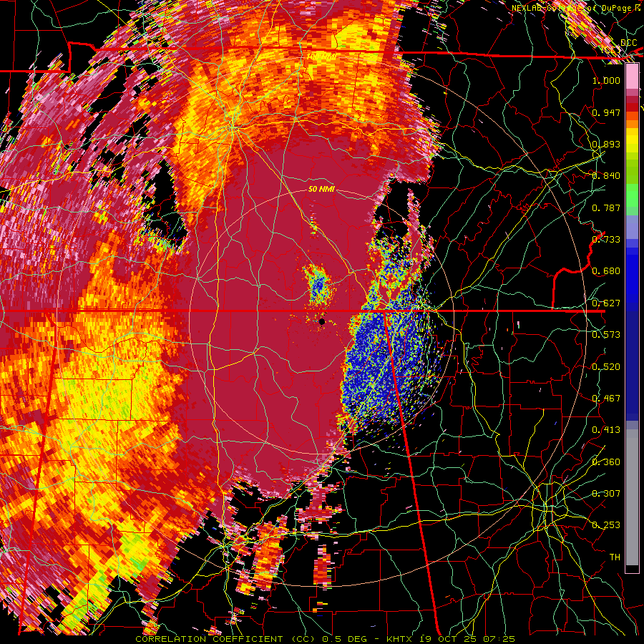The image size is (644, 644).
Task: Click the black KHTX radar site dot
Action: pos(322,321)
